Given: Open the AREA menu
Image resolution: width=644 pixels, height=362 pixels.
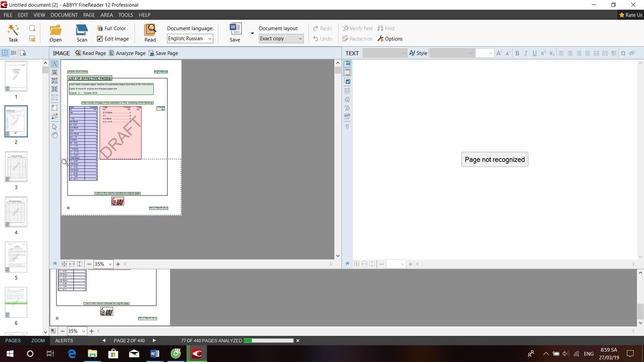Looking at the screenshot, I should click(x=107, y=15).
